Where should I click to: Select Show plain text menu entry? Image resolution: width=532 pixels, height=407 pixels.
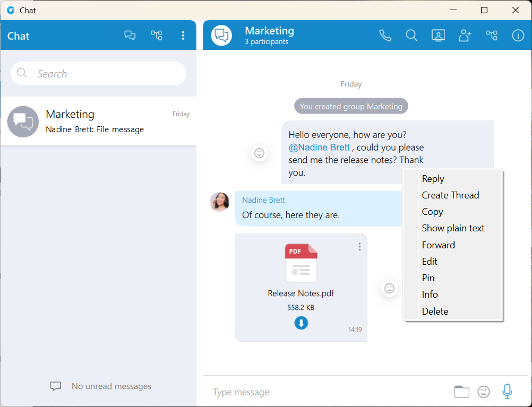453,228
